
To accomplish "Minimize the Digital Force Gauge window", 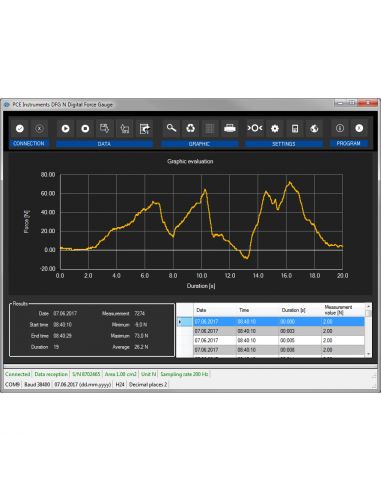I will (x=340, y=103).
